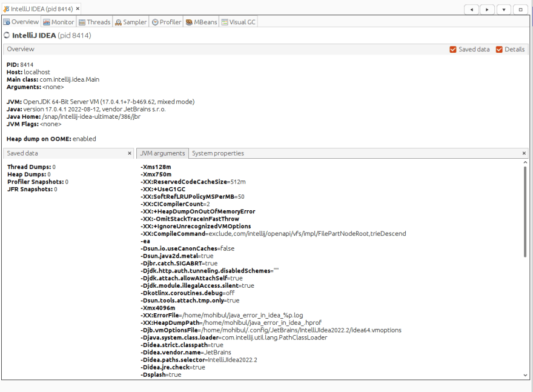This screenshot has height=392, width=533.
Task: Click the '-Dkotlinx.coroutines.debug=off' argument
Action: tap(188, 293)
